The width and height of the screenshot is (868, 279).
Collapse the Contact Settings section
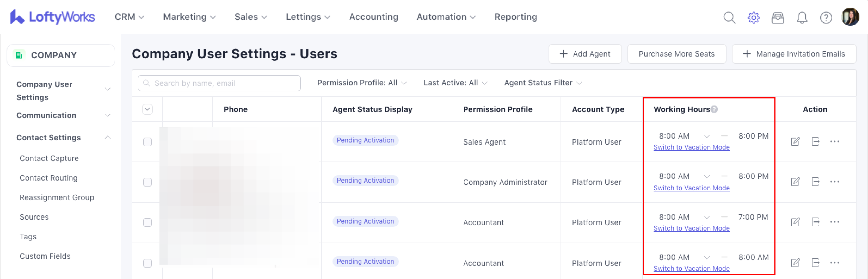(107, 137)
